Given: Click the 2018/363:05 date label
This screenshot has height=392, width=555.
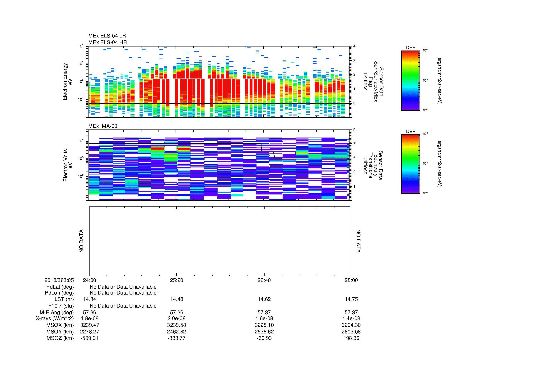Looking at the screenshot, I should [x=59, y=280].
